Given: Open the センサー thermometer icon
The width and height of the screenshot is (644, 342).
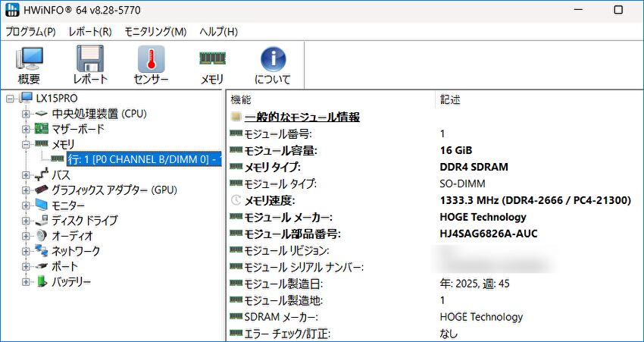Looking at the screenshot, I should [151, 65].
